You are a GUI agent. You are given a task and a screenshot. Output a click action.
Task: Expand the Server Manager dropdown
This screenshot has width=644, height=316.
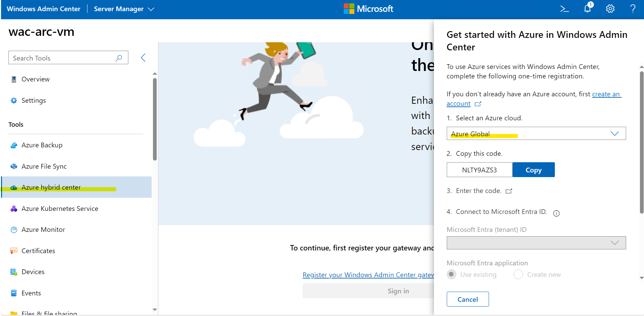click(x=124, y=9)
